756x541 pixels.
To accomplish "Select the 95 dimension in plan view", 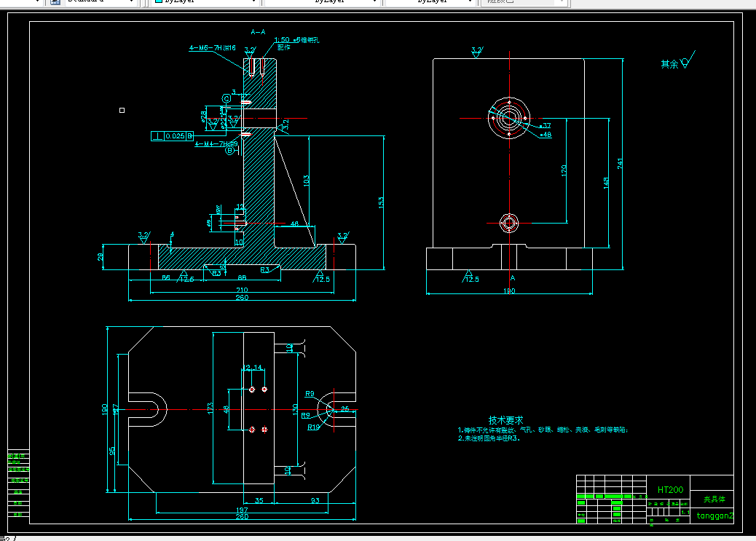I will click(112, 451).
